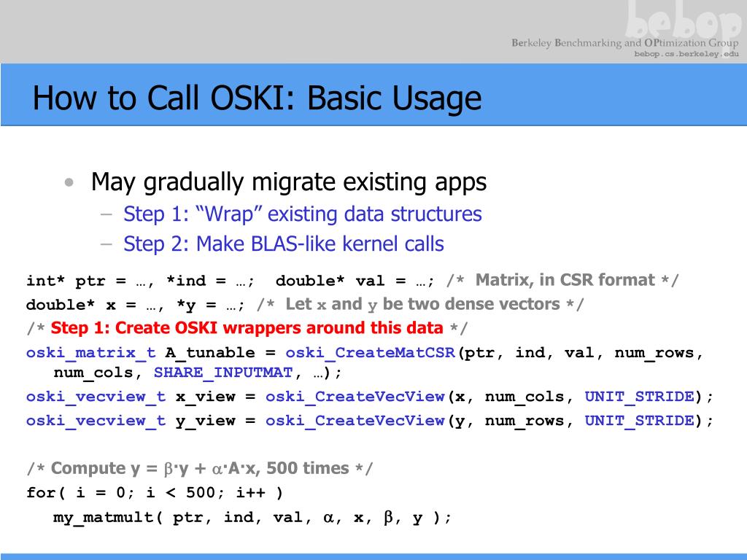This screenshot has width=747, height=560.
Task: Click "UNIT_STRIDE" on the y_view line
Action: click(x=639, y=421)
